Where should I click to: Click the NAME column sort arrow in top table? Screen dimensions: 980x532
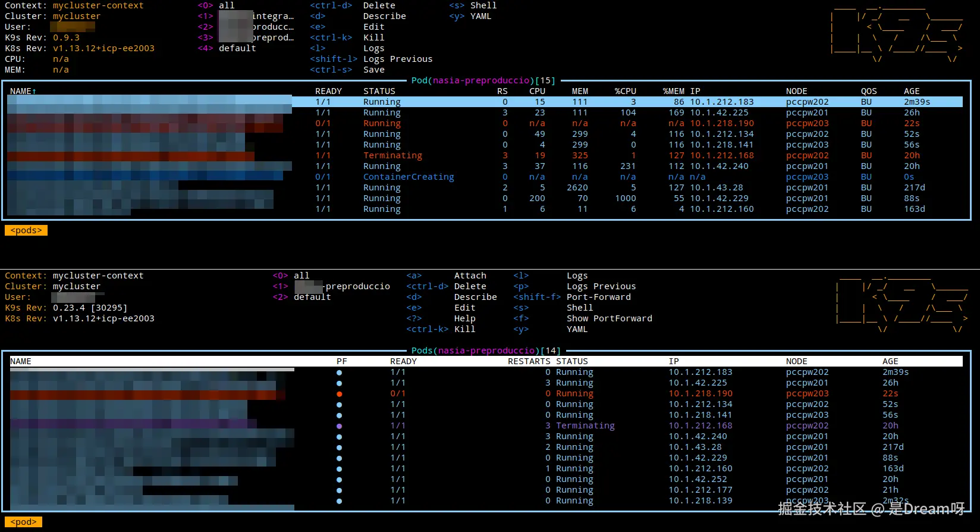click(34, 92)
